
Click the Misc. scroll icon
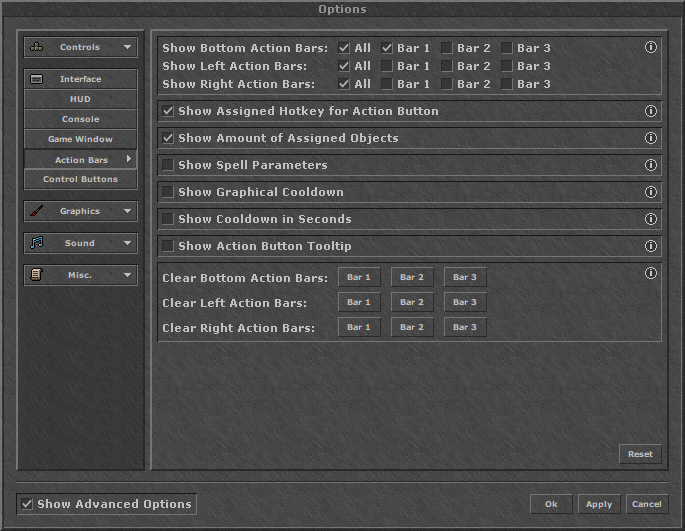pyautogui.click(x=37, y=275)
